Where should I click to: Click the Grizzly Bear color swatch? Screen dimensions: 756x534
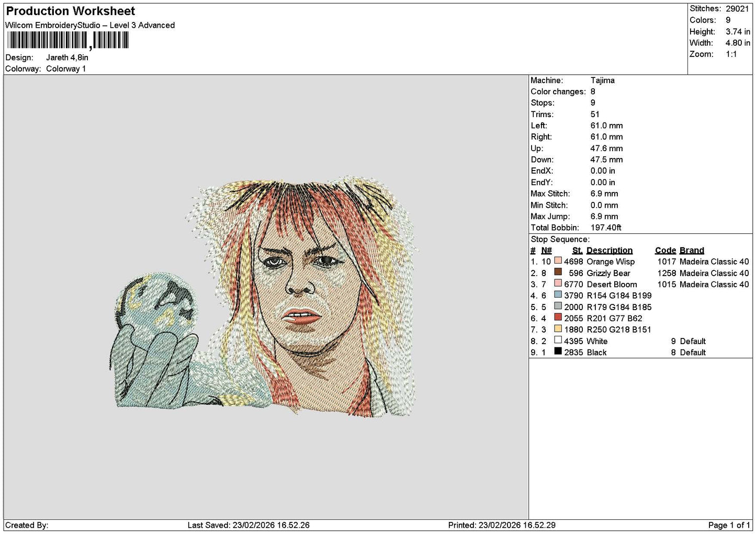558,272
